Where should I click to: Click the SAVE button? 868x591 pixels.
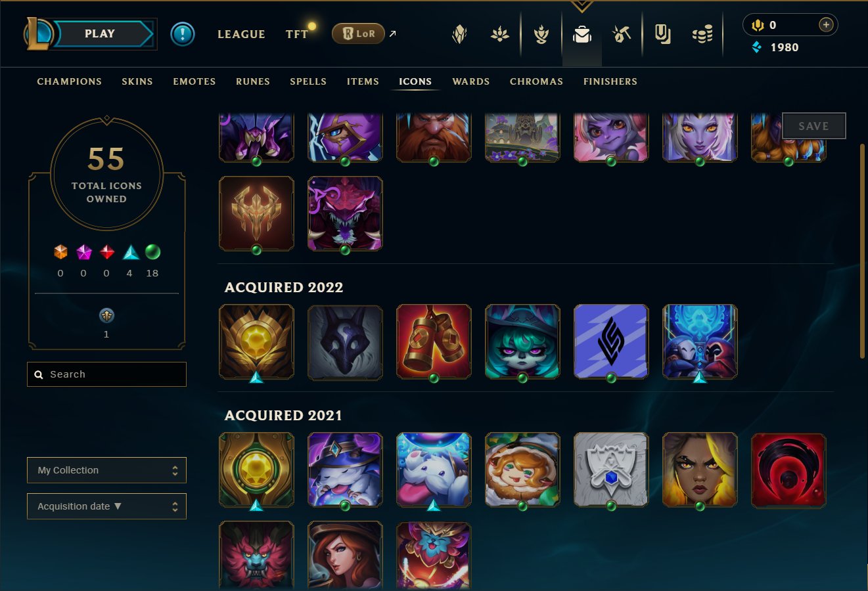coord(813,126)
